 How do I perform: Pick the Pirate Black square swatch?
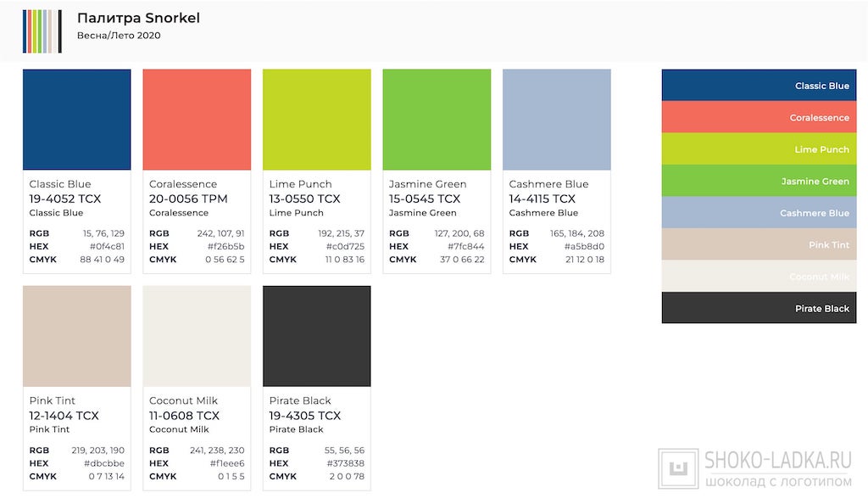(317, 336)
